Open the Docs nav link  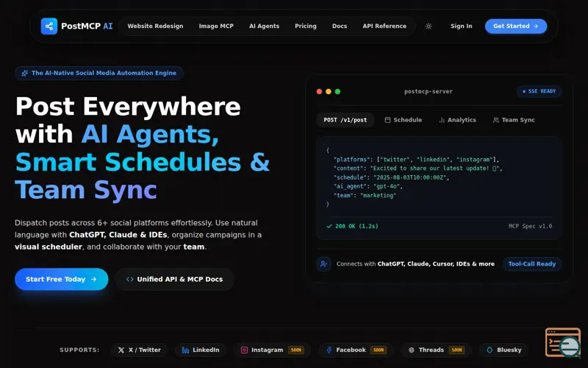pos(340,26)
